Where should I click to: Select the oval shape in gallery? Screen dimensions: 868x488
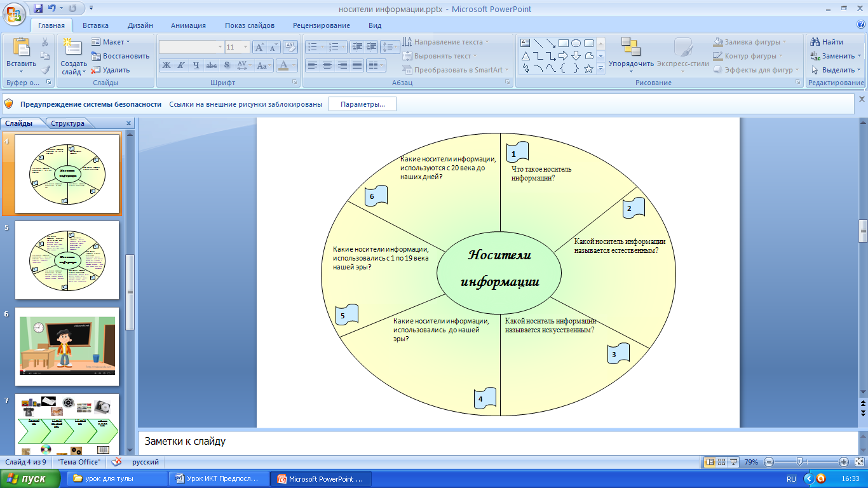tap(576, 43)
